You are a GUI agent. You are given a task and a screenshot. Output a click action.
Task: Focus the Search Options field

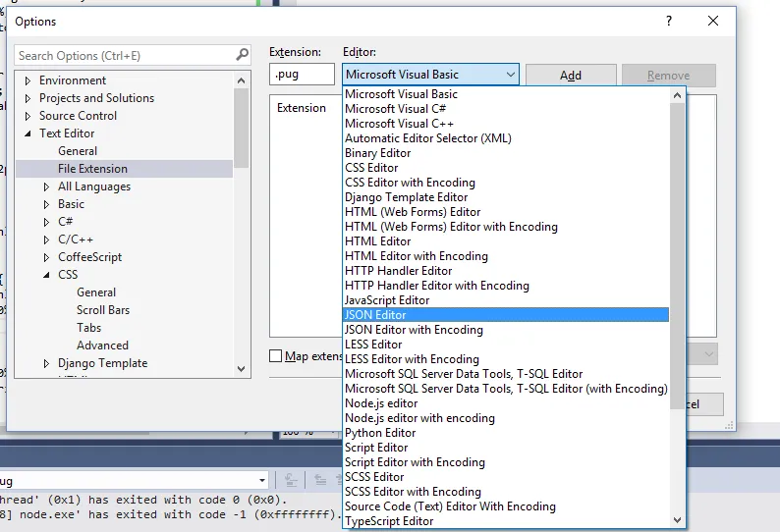(x=125, y=55)
